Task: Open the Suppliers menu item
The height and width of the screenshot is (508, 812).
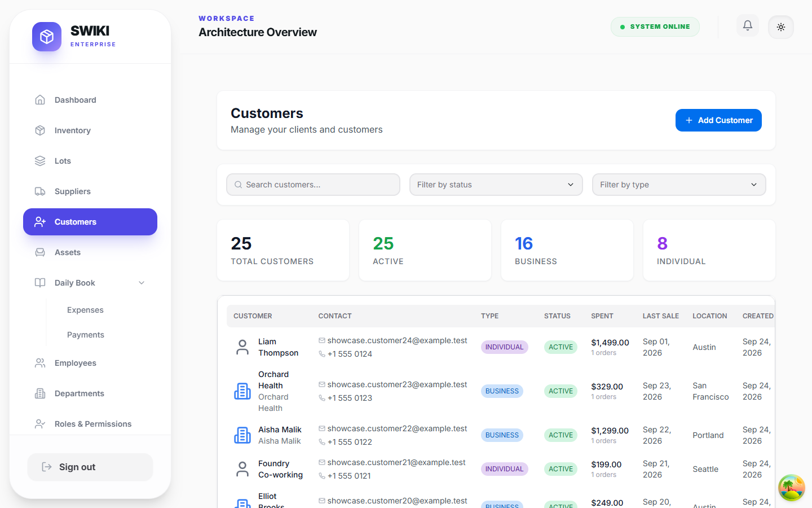Action: tap(90, 191)
